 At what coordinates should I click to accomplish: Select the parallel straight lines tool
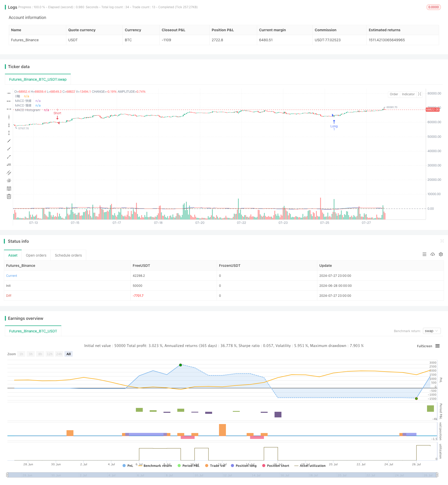point(9,181)
